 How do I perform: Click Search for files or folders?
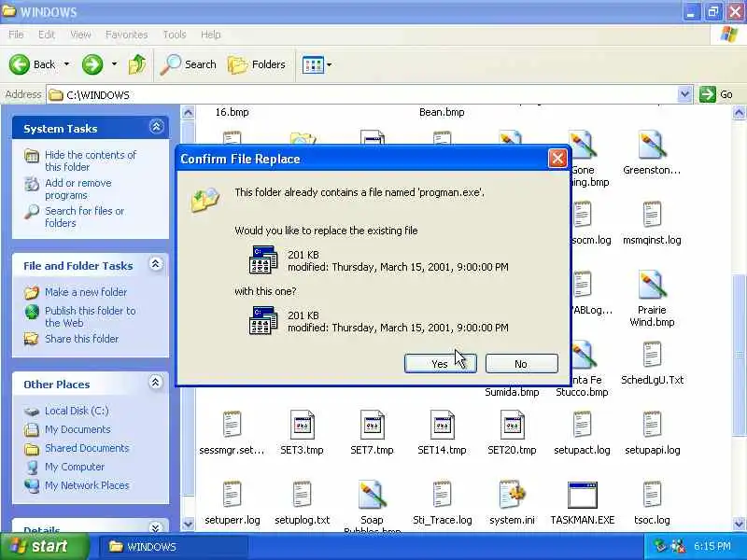[84, 217]
